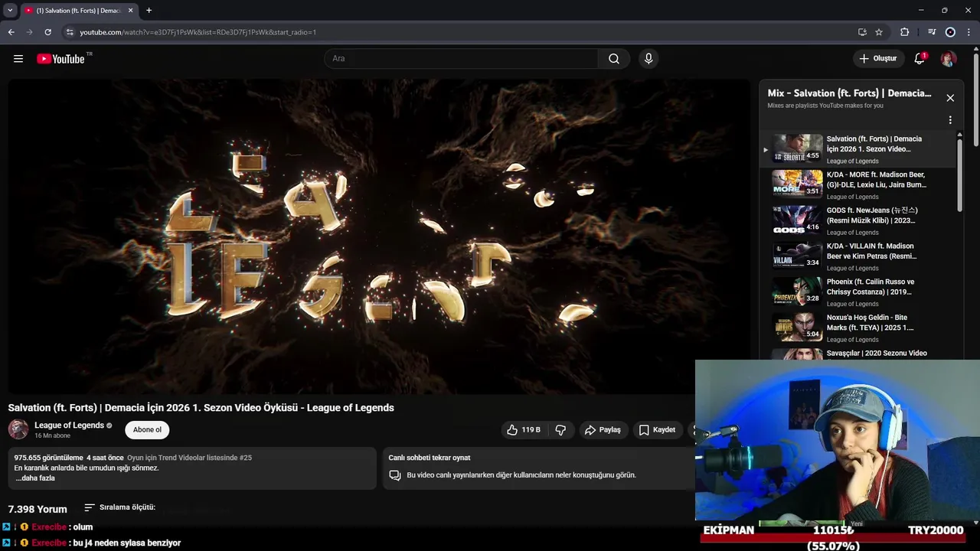
Task: Subscribe with Abone ol button
Action: [147, 430]
